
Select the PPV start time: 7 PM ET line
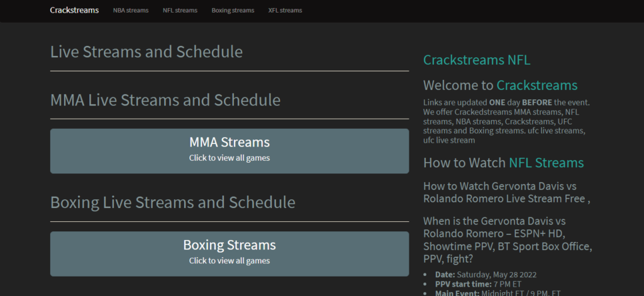click(x=479, y=283)
